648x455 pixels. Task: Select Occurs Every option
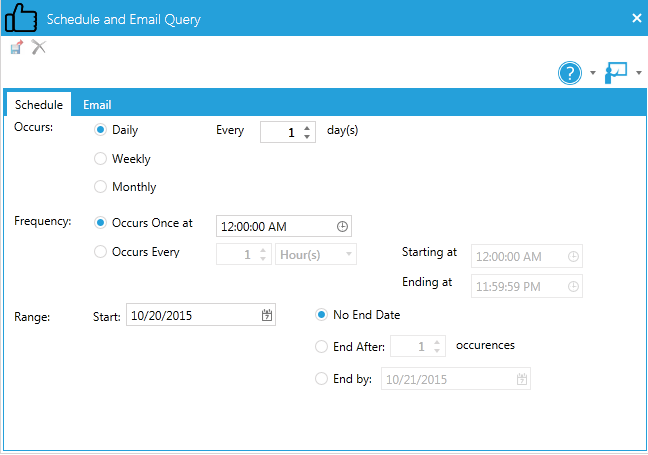point(100,252)
